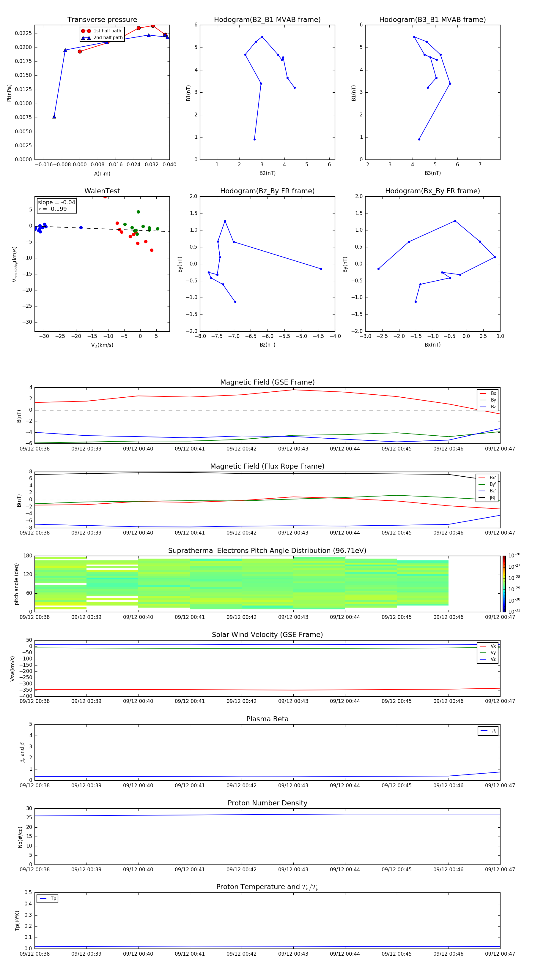Screen dimensions: 535x980
Task: Click the 'Hodogram(Bx_By FR frame)' title
Action: 432,191
